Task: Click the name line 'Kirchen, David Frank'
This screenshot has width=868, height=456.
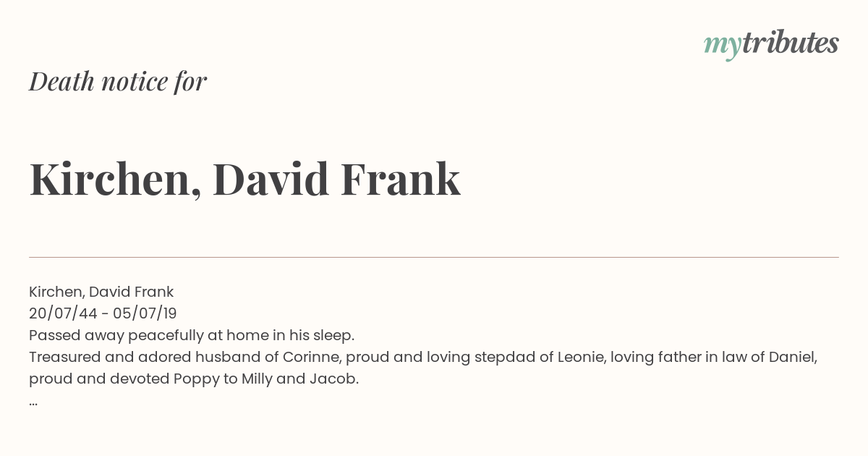Action: pyautogui.click(x=101, y=292)
